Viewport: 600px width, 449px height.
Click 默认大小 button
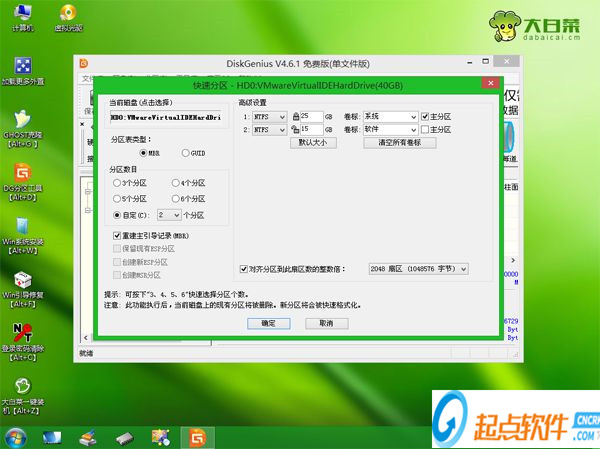(313, 143)
